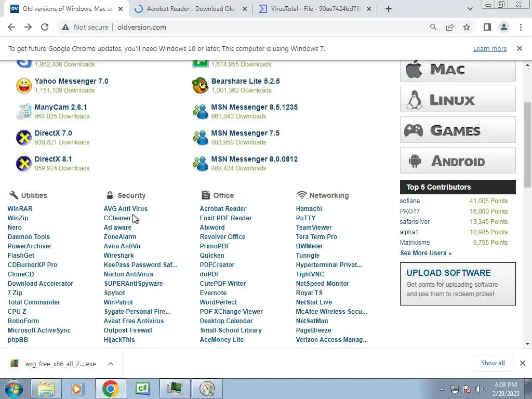Viewport: 532px width, 399px height.
Task: Open the Daemon Tools link
Action: click(x=29, y=237)
